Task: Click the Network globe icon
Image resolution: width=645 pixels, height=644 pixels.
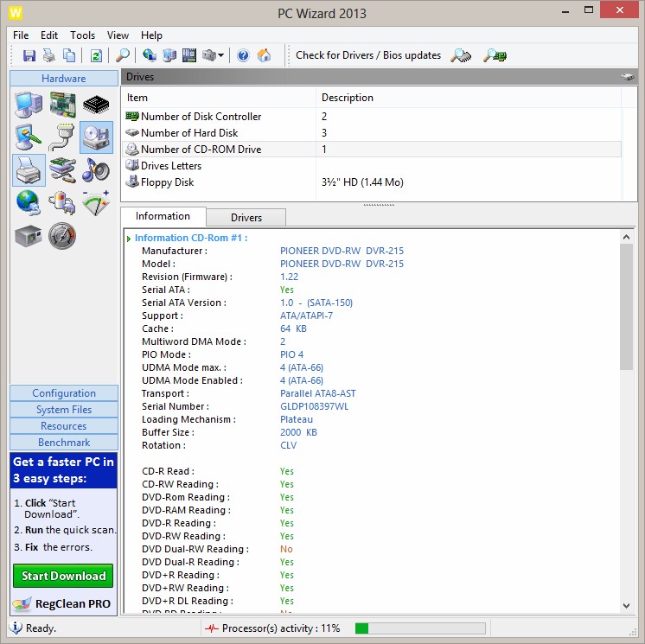Action: coord(29,202)
